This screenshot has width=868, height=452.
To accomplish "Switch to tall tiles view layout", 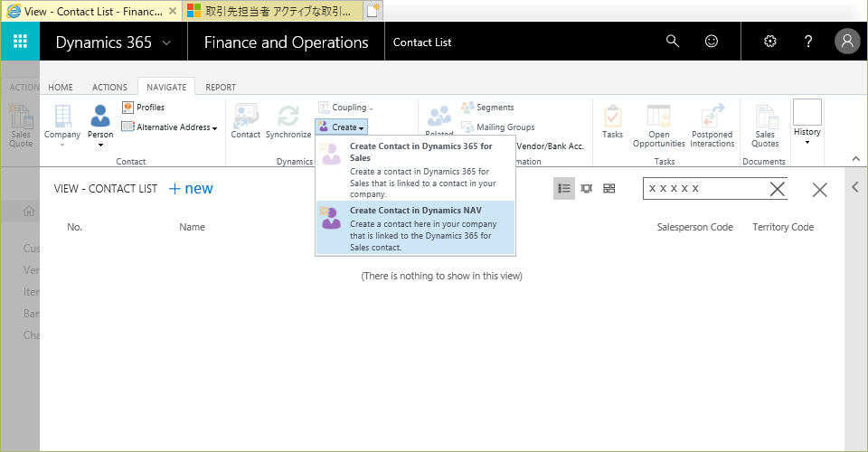I will click(x=586, y=189).
